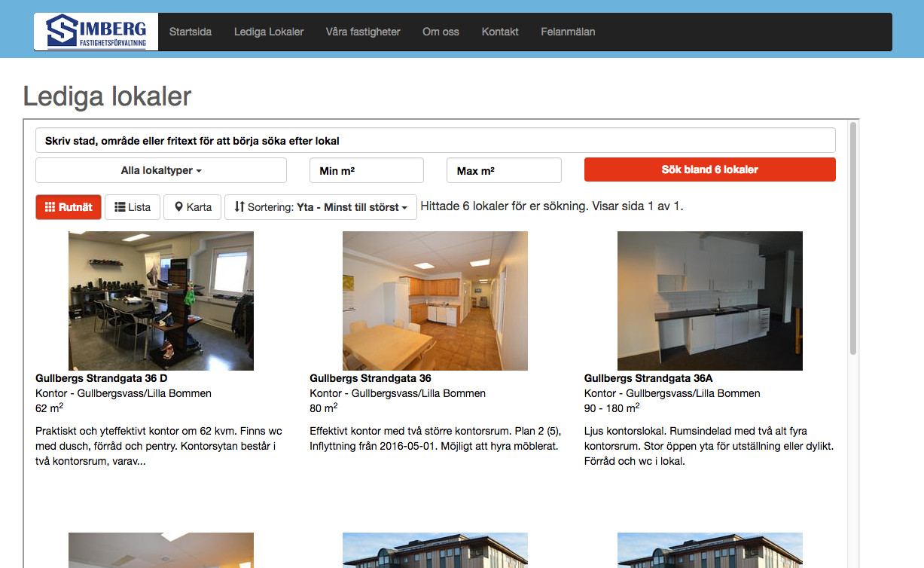Switch to Rutnät grid view
Image resolution: width=924 pixels, height=568 pixels.
(x=69, y=207)
